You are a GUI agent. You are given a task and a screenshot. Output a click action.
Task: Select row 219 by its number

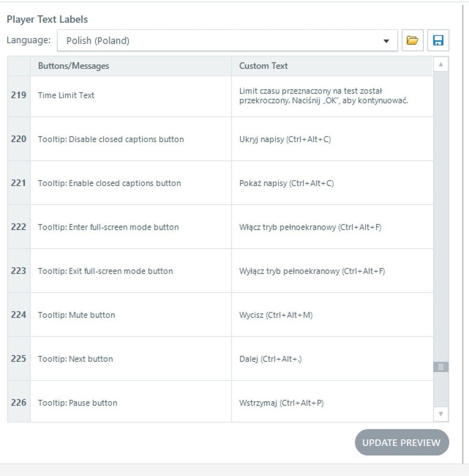[x=19, y=95]
